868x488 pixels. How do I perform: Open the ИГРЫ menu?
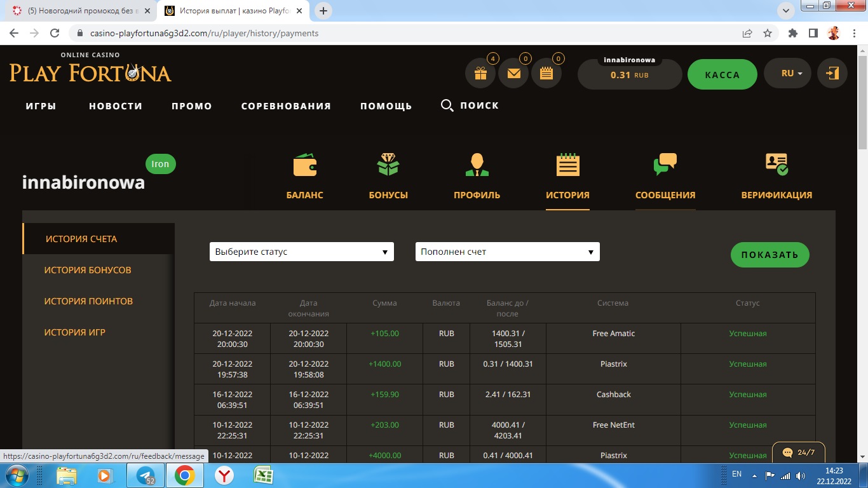(41, 106)
